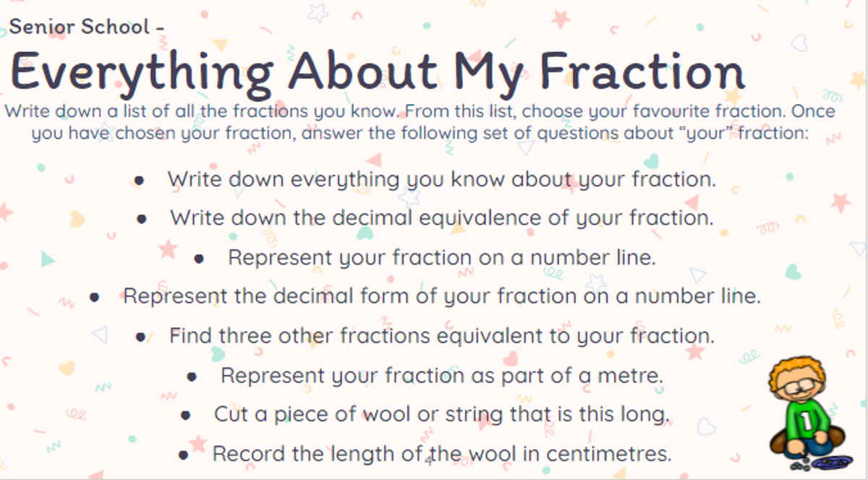Click the bullet before 'Represent your fraction on a number line'
868x480 pixels.
tap(199, 258)
